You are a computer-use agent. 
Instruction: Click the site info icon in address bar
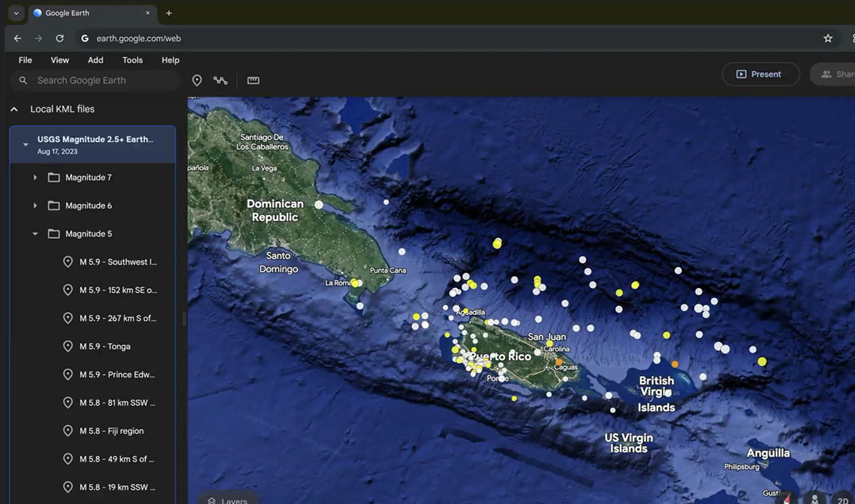[85, 39]
